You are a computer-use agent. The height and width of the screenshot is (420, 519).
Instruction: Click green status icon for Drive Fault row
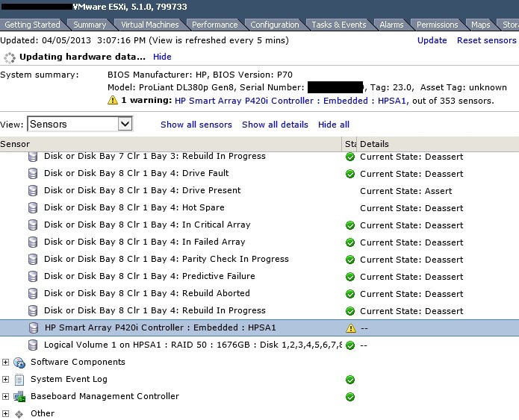[350, 174]
